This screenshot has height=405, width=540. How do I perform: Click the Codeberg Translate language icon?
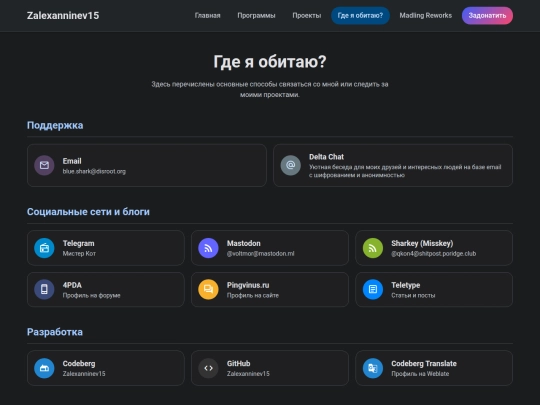(x=373, y=368)
